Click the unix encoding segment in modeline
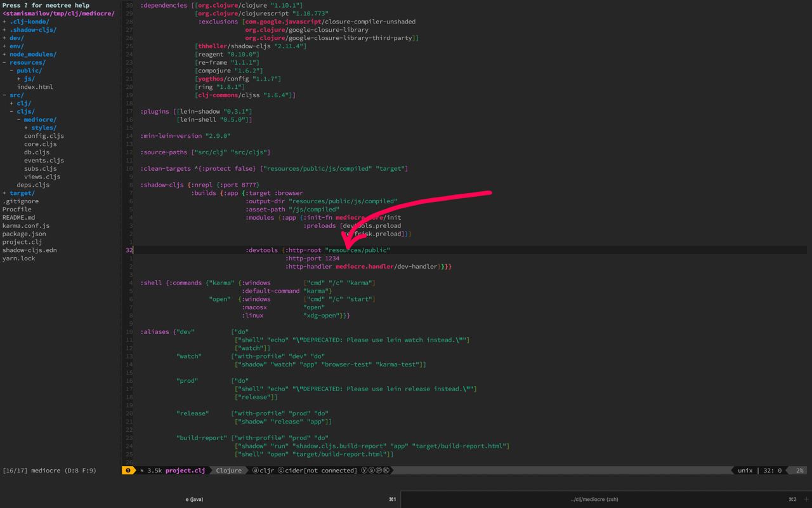The height and width of the screenshot is (508, 812). (745, 471)
